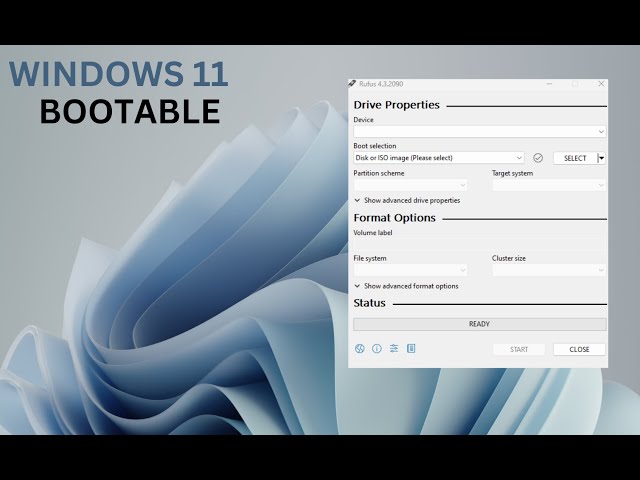Screen dimensions: 640x480
Task: Click the START button
Action: coord(519,349)
